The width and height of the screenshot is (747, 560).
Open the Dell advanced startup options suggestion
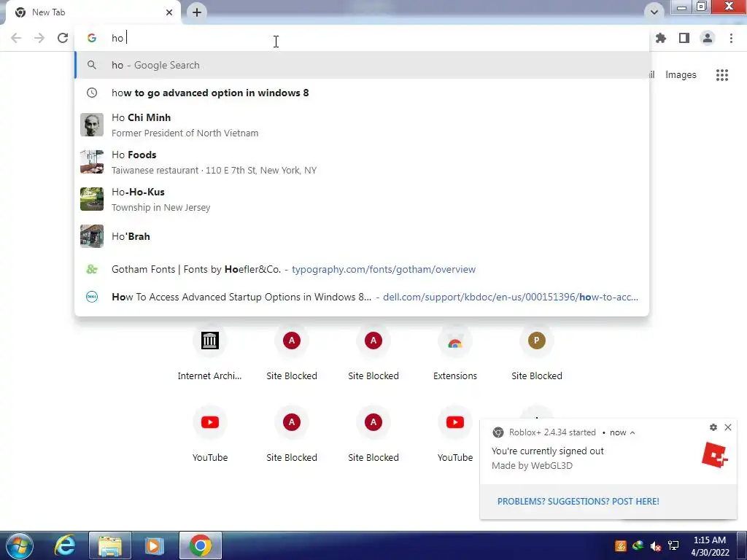point(362,297)
